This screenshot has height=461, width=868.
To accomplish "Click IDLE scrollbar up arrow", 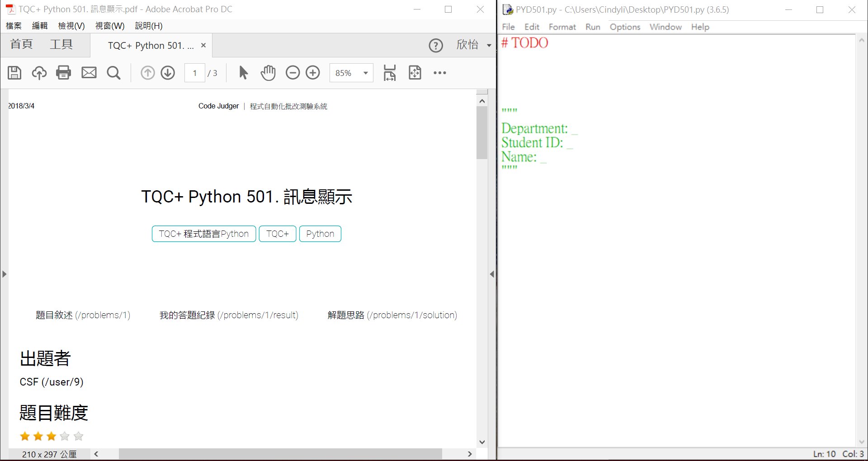I will [862, 40].
